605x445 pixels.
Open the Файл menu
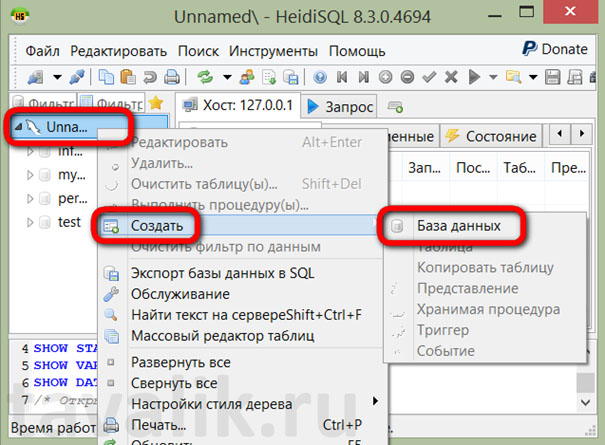click(x=42, y=51)
